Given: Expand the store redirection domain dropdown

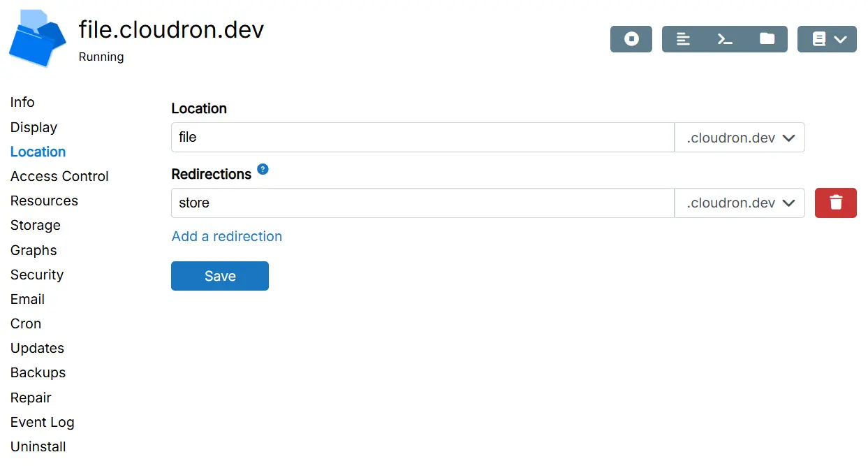Looking at the screenshot, I should pyautogui.click(x=740, y=203).
